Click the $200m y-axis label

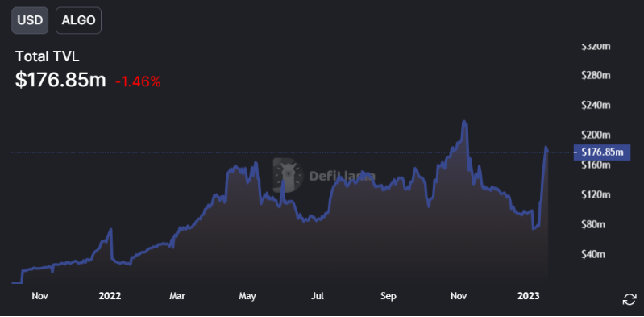[596, 135]
